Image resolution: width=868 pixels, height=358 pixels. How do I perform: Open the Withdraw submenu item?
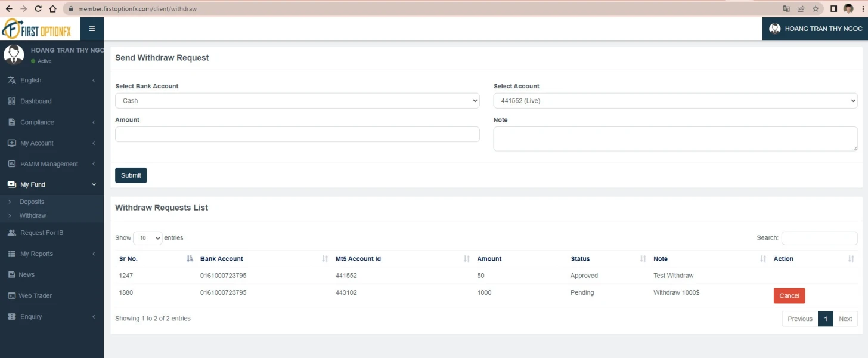(33, 215)
